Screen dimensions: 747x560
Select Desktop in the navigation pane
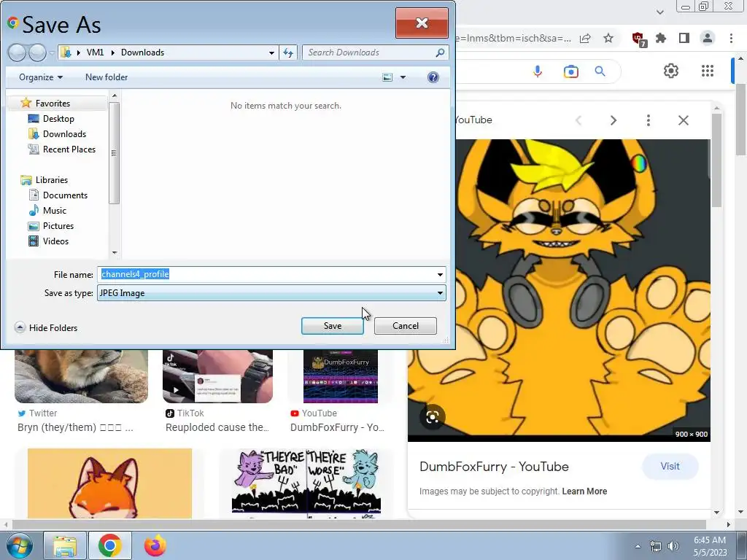coord(58,119)
